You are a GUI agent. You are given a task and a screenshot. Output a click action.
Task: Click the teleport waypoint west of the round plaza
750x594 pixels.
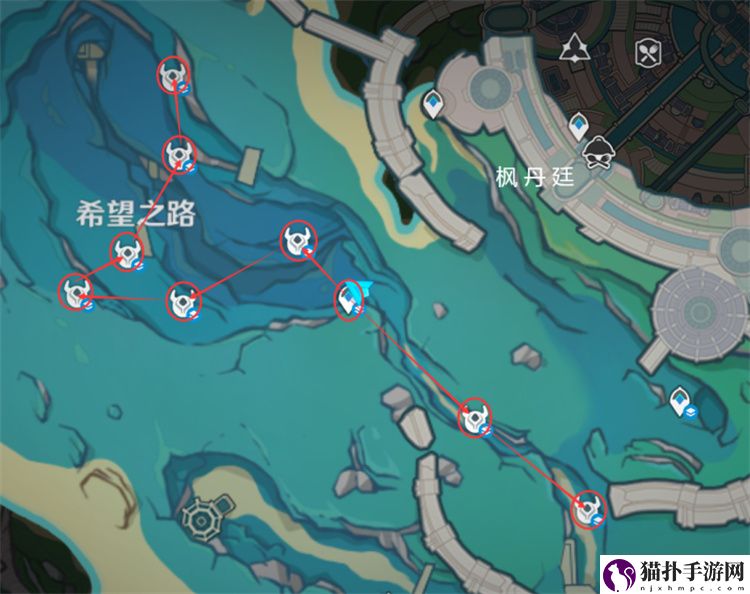tap(433, 104)
